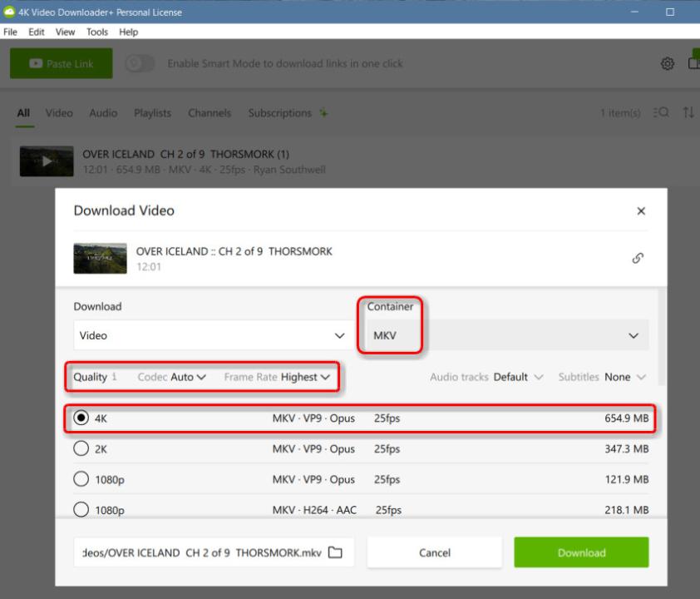Screen dimensions: 700x599
Task: Click the copy link icon in dialog
Action: click(638, 258)
